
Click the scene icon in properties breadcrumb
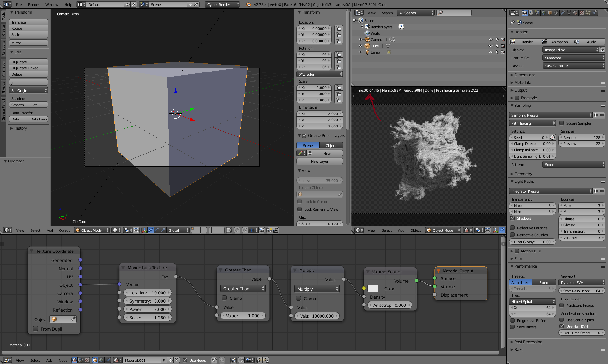click(x=519, y=23)
